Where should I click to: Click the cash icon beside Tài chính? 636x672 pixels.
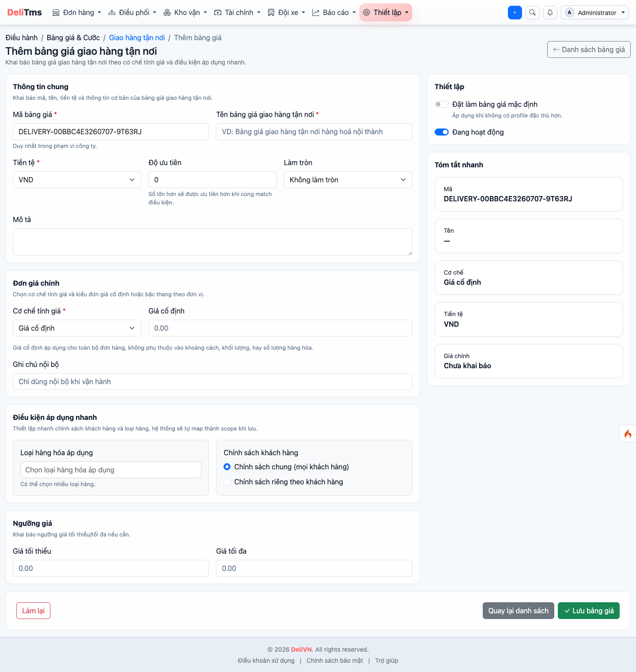(x=218, y=12)
